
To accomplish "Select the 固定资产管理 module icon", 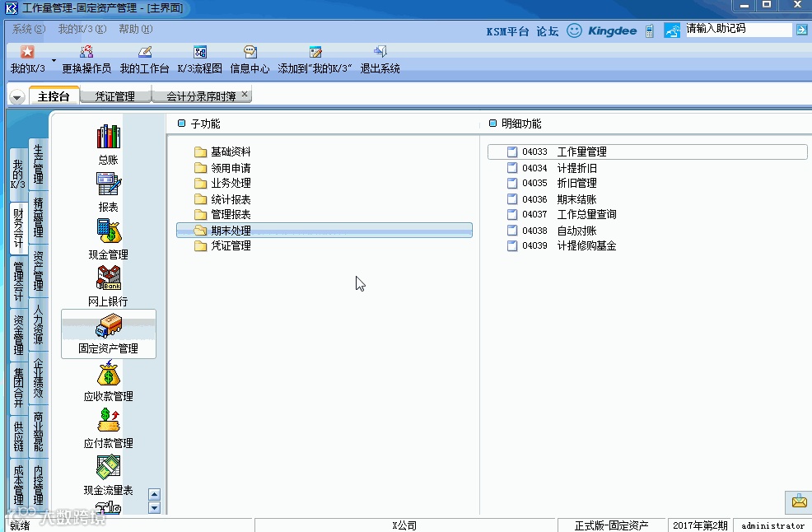I will click(108, 326).
